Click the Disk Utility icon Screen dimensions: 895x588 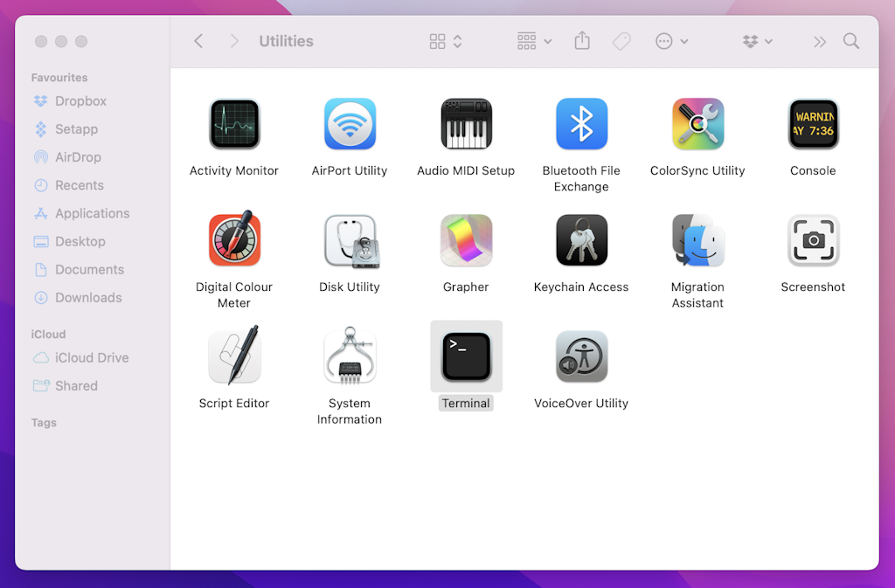350,240
